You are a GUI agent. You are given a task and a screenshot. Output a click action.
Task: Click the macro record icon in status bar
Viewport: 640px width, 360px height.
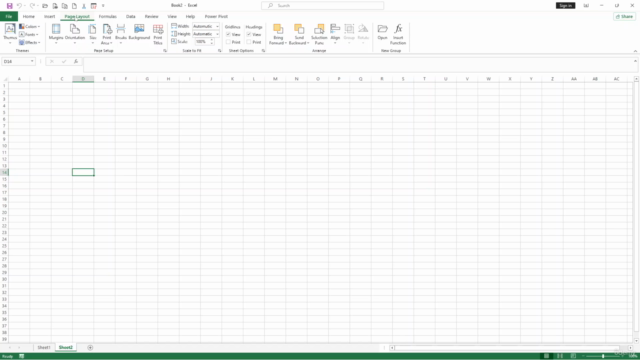[x=22, y=356]
